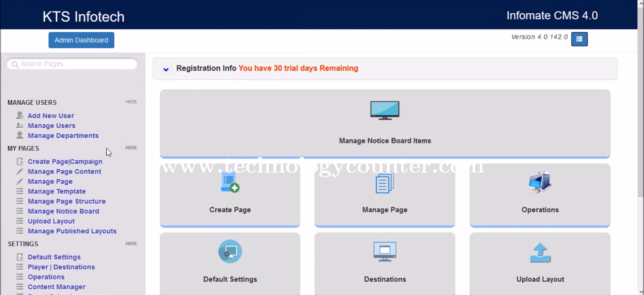Focus the Search Pages input field
The width and height of the screenshot is (644, 295).
[x=72, y=64]
